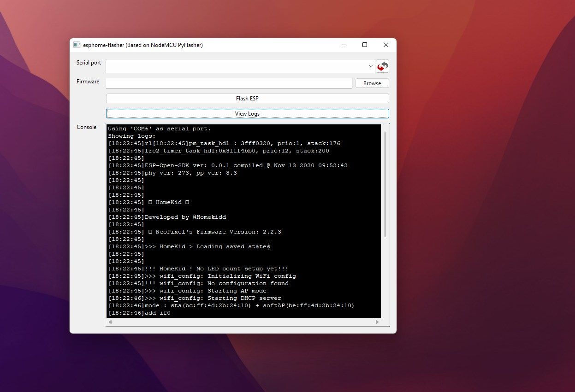Click the horizontal scrollbar right arrow
575x392 pixels.
pyautogui.click(x=377, y=322)
